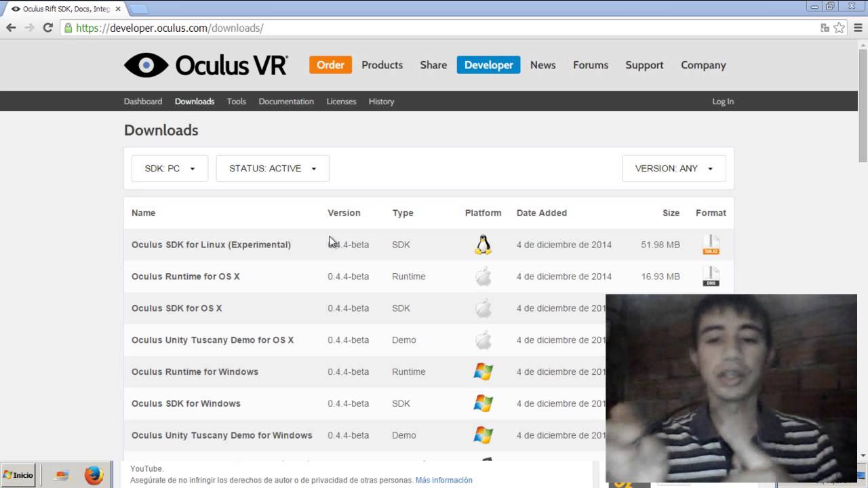Bookmark the page with the star icon
This screenshot has height=488, width=868.
840,28
